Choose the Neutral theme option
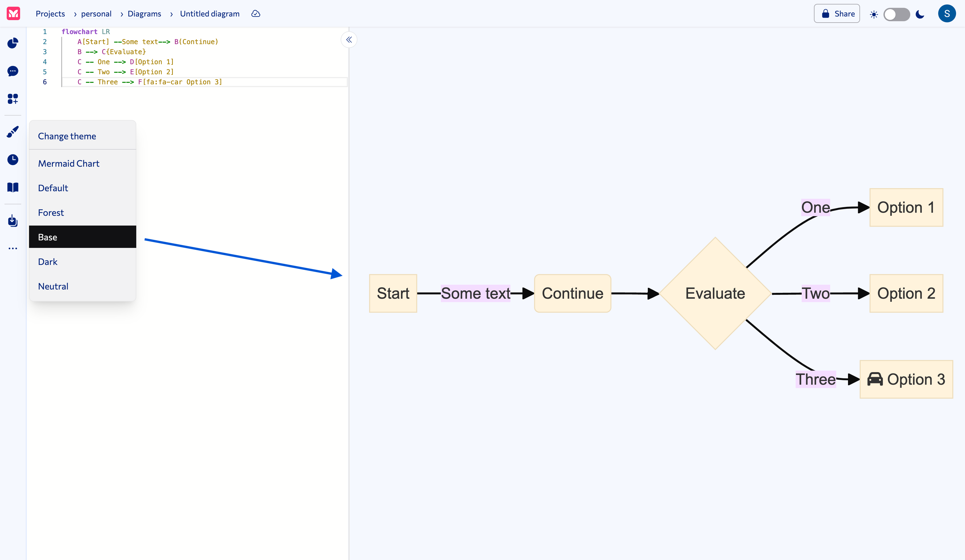Image resolution: width=965 pixels, height=560 pixels. (53, 286)
